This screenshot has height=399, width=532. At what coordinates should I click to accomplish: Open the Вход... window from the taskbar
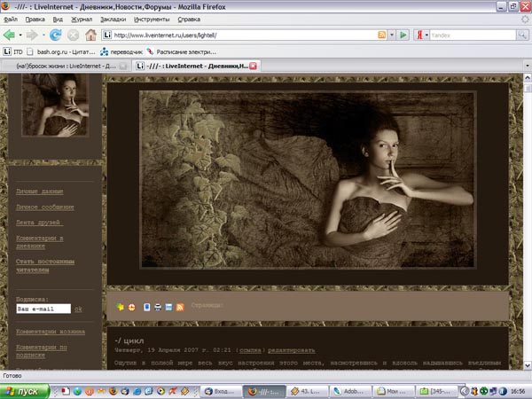point(221,392)
